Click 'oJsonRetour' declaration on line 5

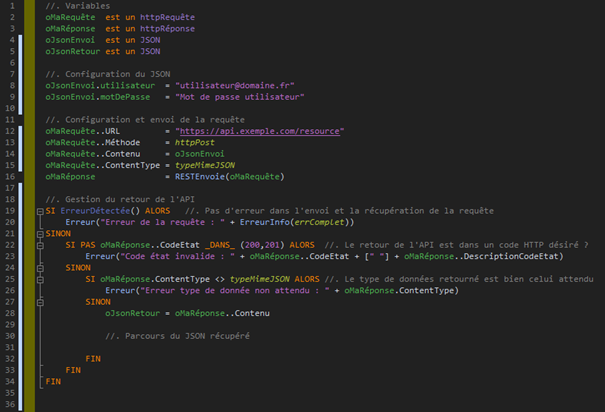click(73, 51)
